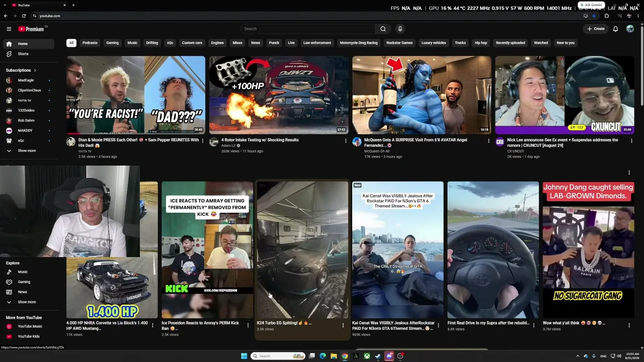Click the Create button
This screenshot has width=644, height=362.
pyautogui.click(x=596, y=29)
